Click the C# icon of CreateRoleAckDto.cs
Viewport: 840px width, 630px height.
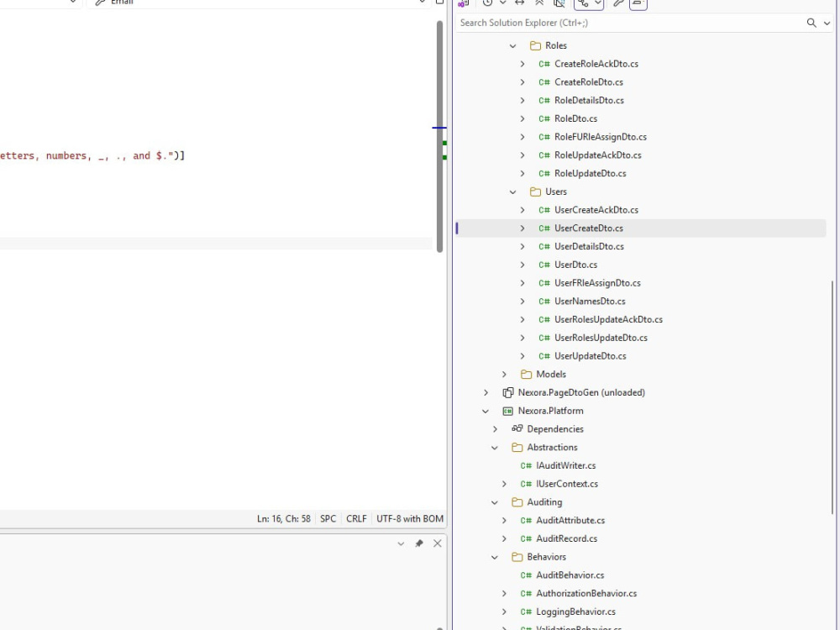tap(544, 64)
